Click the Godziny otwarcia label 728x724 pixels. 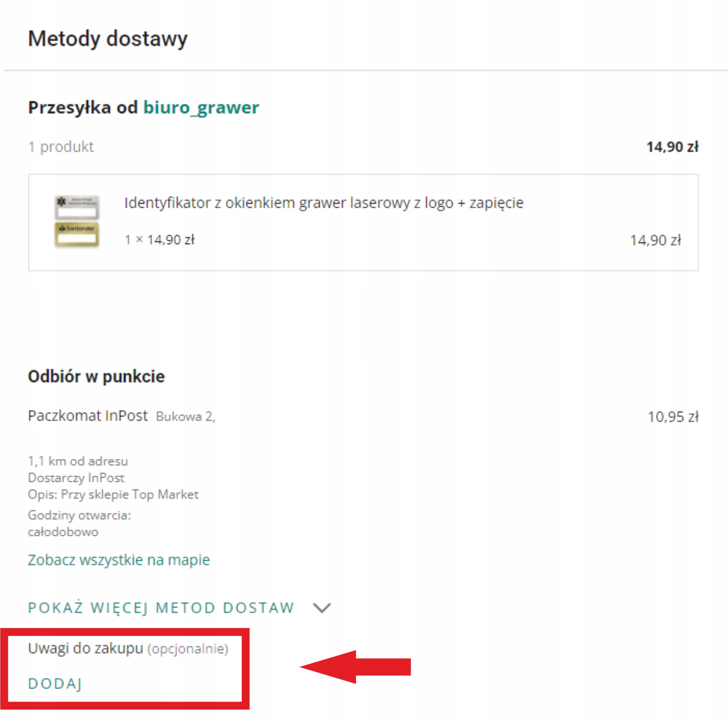[x=79, y=515]
